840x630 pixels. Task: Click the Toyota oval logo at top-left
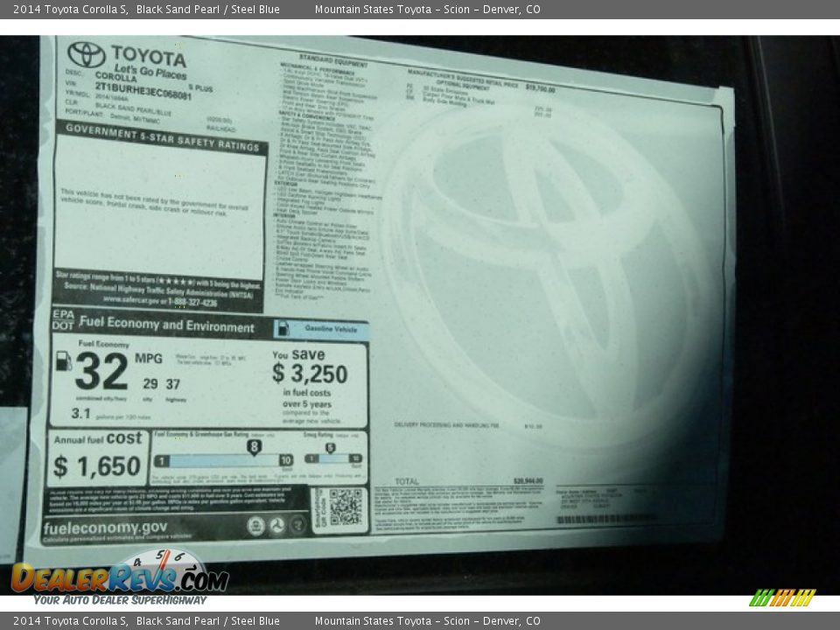pos(87,55)
